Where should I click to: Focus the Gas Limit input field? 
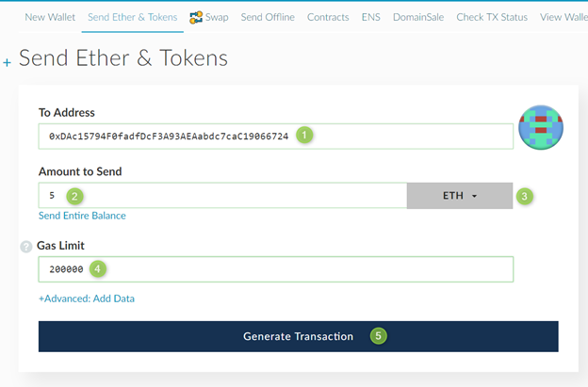275,269
